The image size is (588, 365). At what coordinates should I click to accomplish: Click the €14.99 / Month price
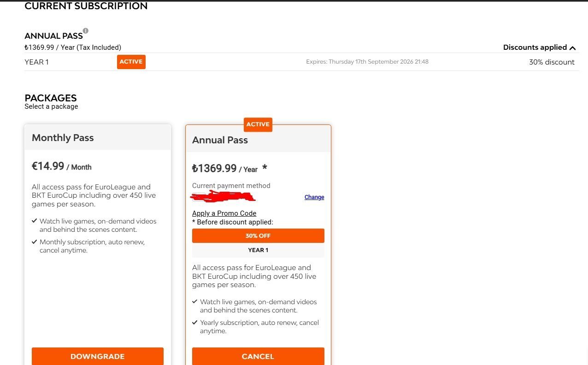62,166
